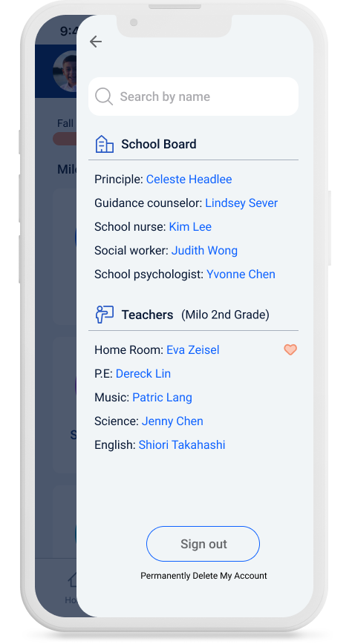Focus the Search by name field
352x644 pixels.
click(193, 96)
